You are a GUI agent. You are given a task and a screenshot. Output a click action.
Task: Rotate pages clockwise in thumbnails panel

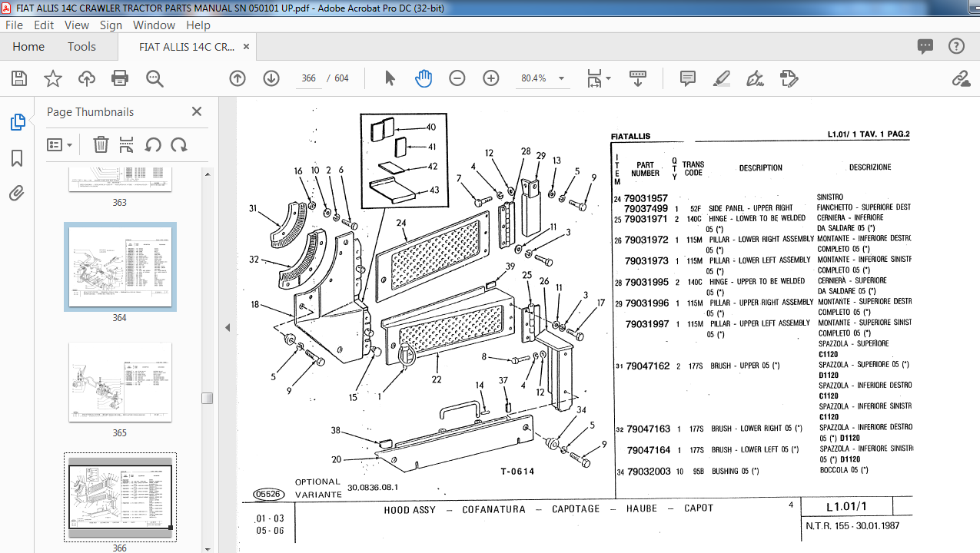179,144
